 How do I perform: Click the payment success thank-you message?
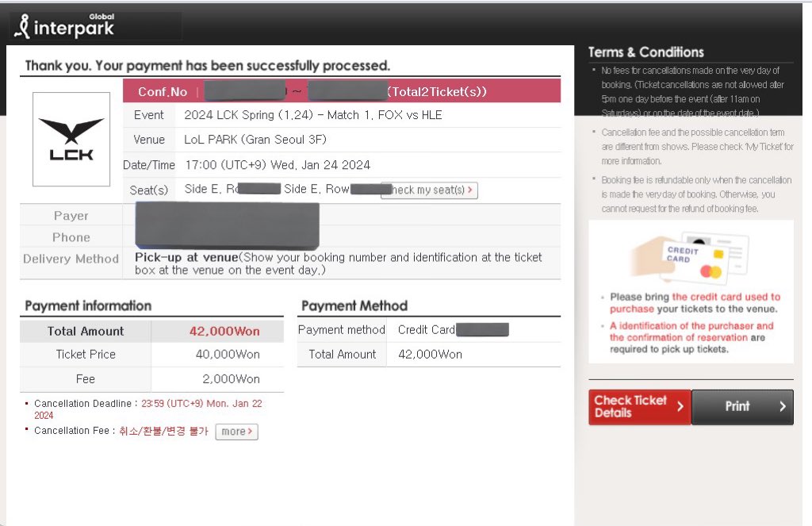208,66
